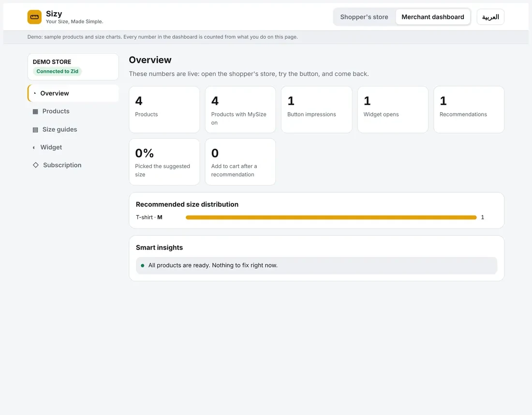Click the Products count card

(164, 110)
